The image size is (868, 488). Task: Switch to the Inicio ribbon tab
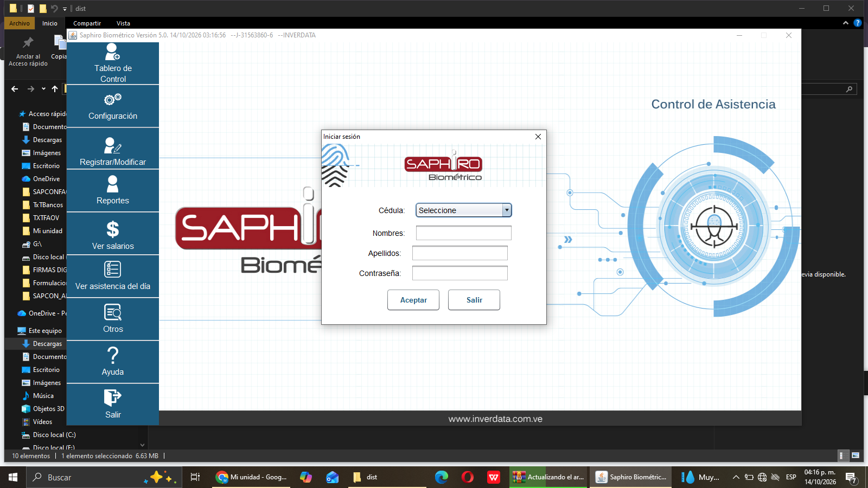click(50, 23)
